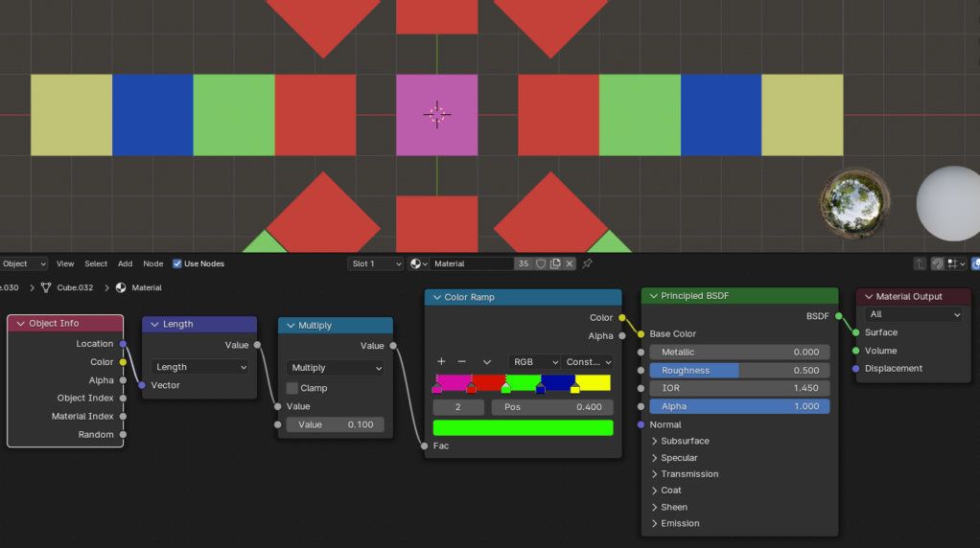Image resolution: width=980 pixels, height=548 pixels.
Task: Open the Add menu in node editor
Action: tap(125, 263)
